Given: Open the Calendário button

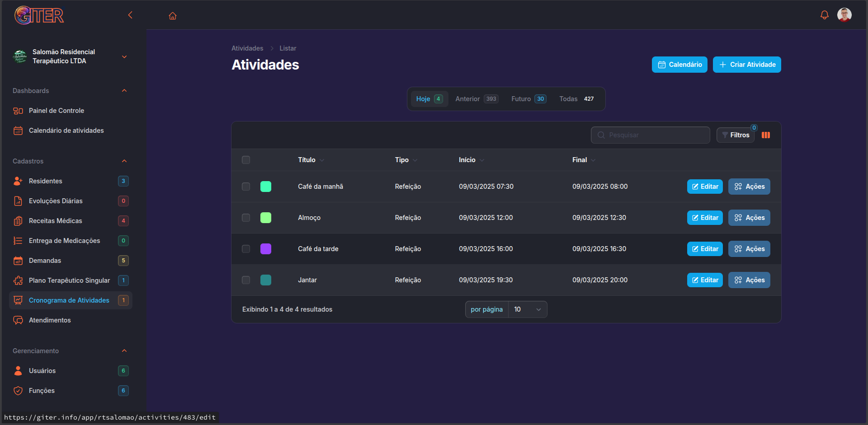Looking at the screenshot, I should coord(679,65).
